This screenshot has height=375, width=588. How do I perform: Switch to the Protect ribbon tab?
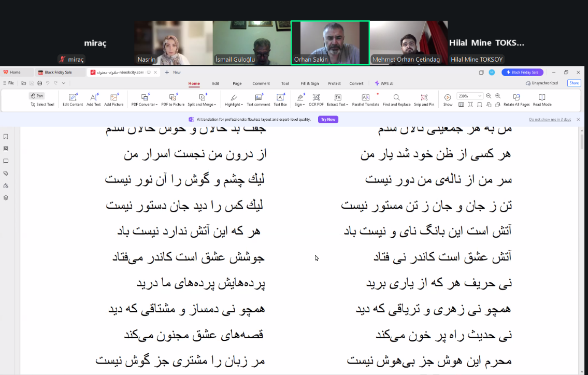[x=334, y=83]
